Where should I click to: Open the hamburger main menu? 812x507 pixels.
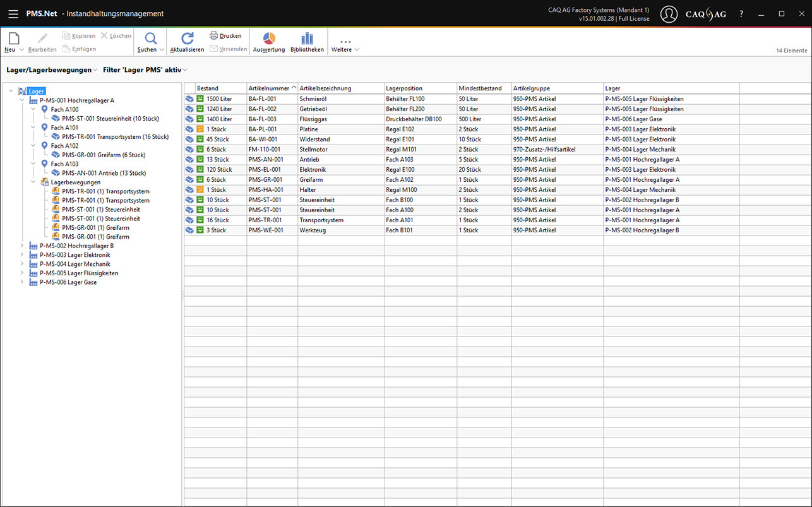coord(13,14)
